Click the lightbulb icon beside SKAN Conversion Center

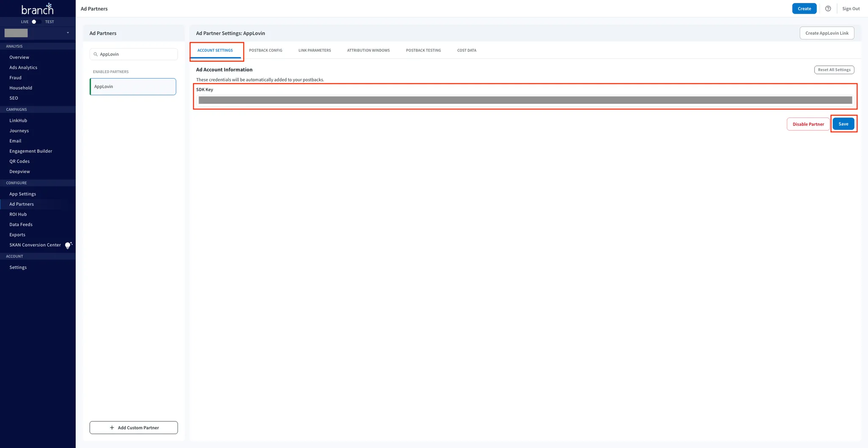(x=68, y=245)
